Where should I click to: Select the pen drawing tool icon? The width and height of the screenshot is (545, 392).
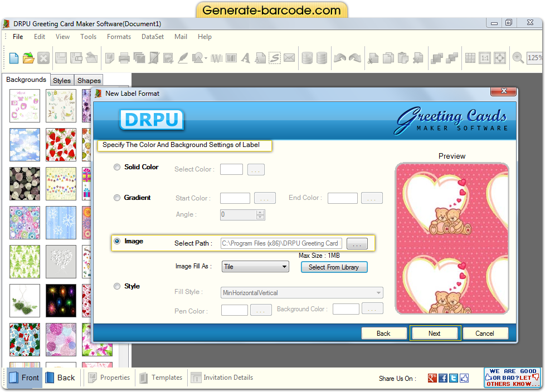pyautogui.click(x=183, y=58)
